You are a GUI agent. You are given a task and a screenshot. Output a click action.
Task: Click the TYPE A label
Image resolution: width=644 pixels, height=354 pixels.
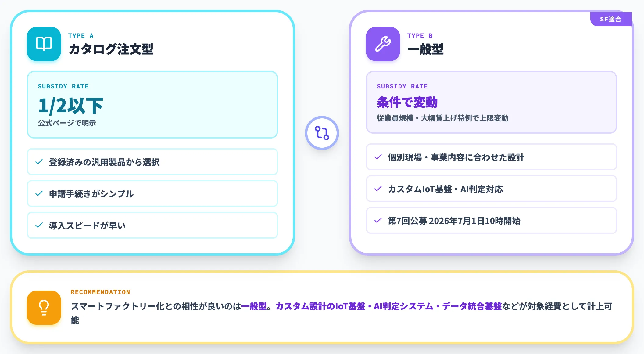pyautogui.click(x=81, y=36)
